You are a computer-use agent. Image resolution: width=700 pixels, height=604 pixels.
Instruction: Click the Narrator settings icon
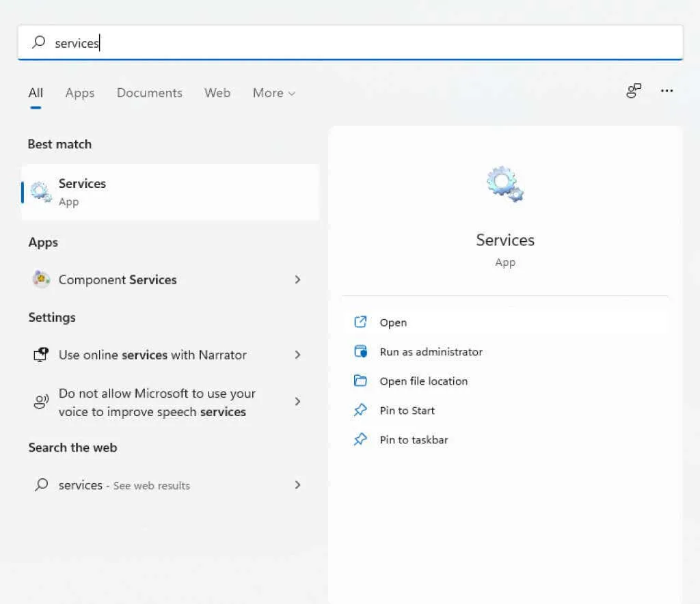click(x=41, y=355)
